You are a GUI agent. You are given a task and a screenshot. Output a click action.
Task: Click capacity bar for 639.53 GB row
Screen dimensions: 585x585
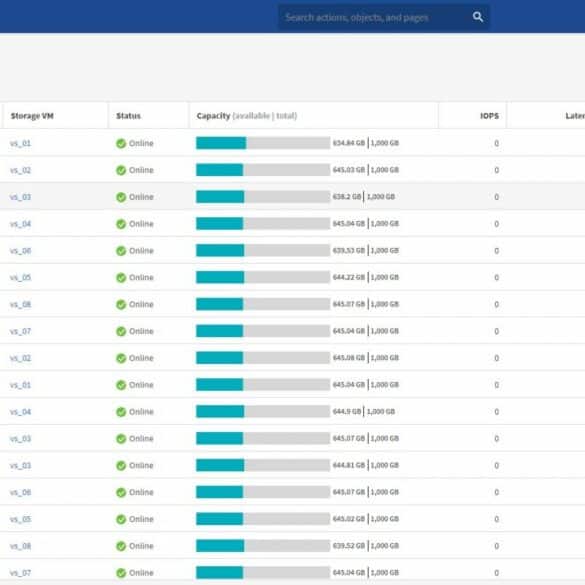[263, 250]
